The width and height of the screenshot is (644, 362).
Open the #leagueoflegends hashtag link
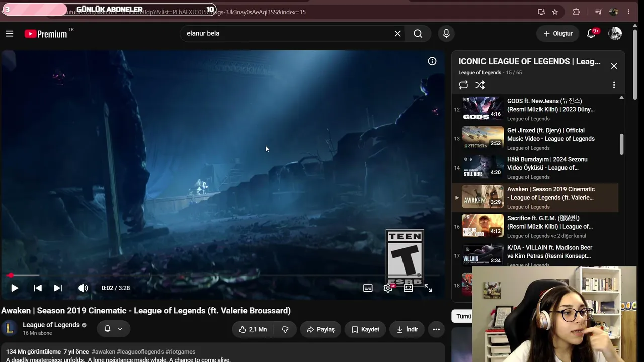pos(140,352)
